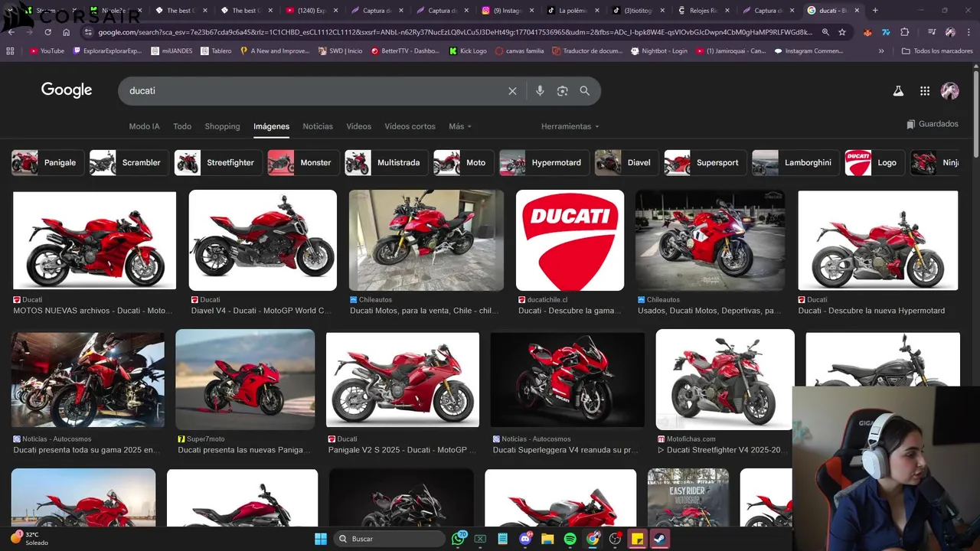Image resolution: width=980 pixels, height=551 pixels.
Task: Filter images by Multistrada chip
Action: [387, 162]
